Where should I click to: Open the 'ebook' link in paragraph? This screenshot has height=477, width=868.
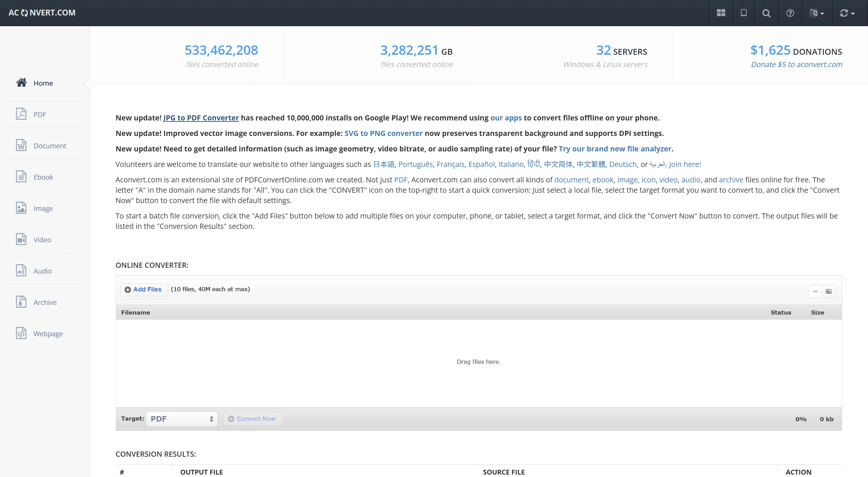pyautogui.click(x=603, y=180)
